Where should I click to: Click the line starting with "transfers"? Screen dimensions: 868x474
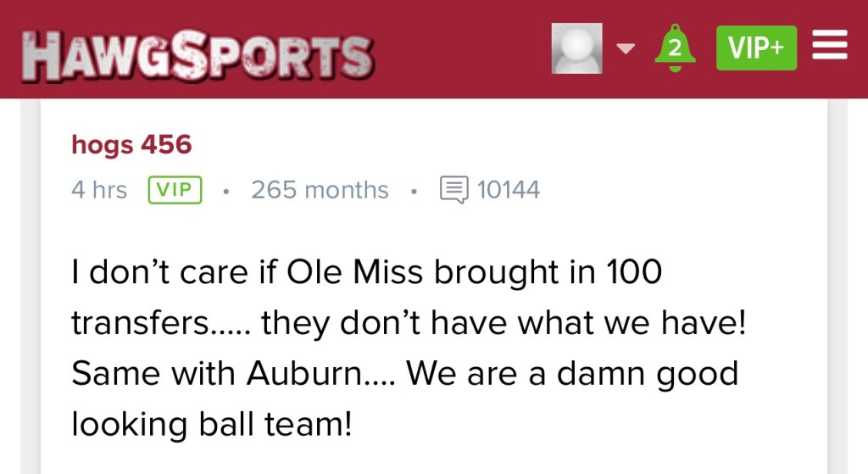pyautogui.click(x=409, y=323)
